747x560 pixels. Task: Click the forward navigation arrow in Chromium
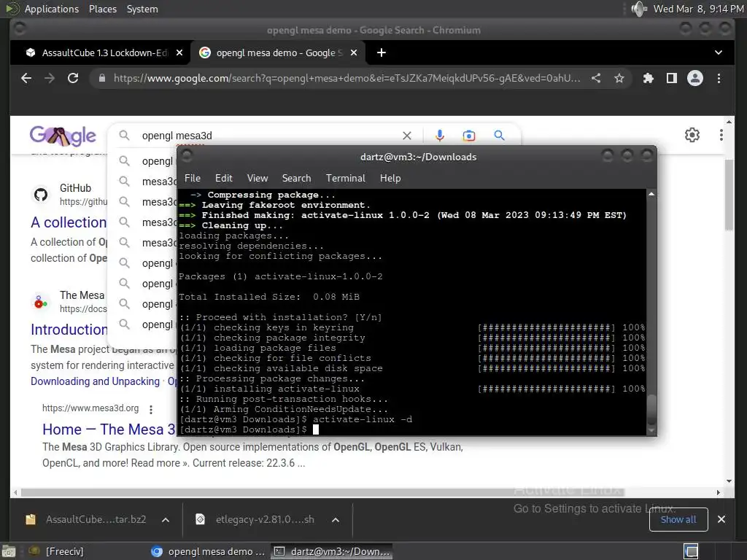(x=50, y=78)
